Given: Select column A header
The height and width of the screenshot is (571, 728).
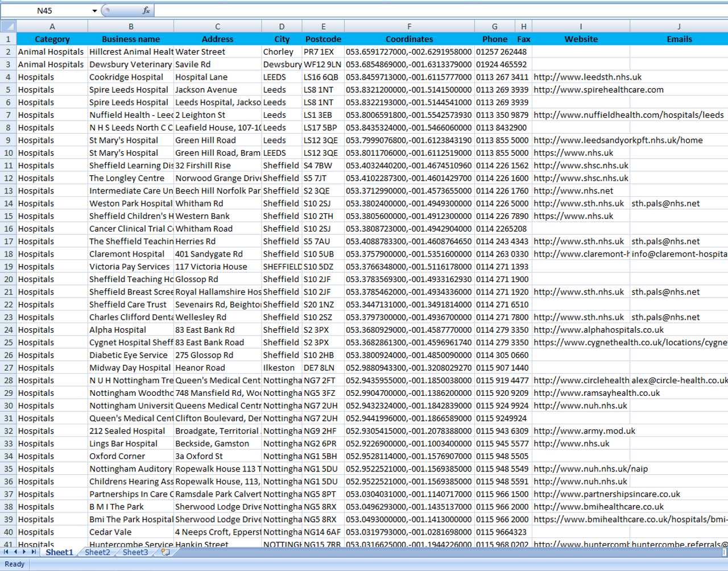Looking at the screenshot, I should pos(52,26).
